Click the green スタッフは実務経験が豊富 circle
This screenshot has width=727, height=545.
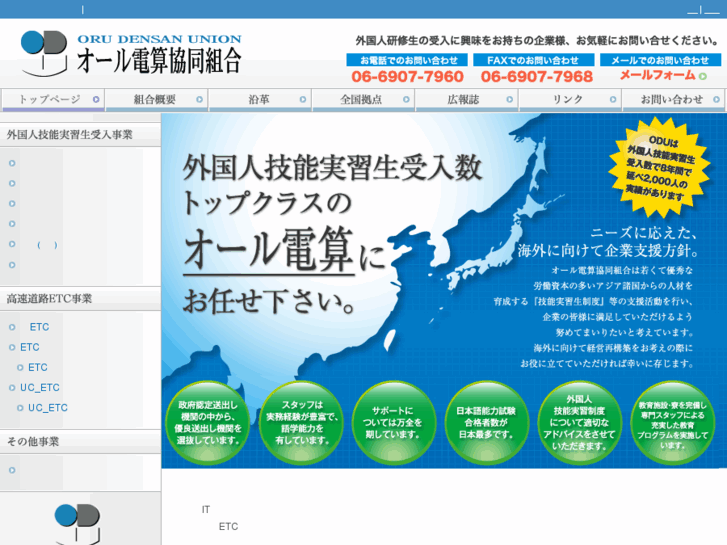click(301, 423)
